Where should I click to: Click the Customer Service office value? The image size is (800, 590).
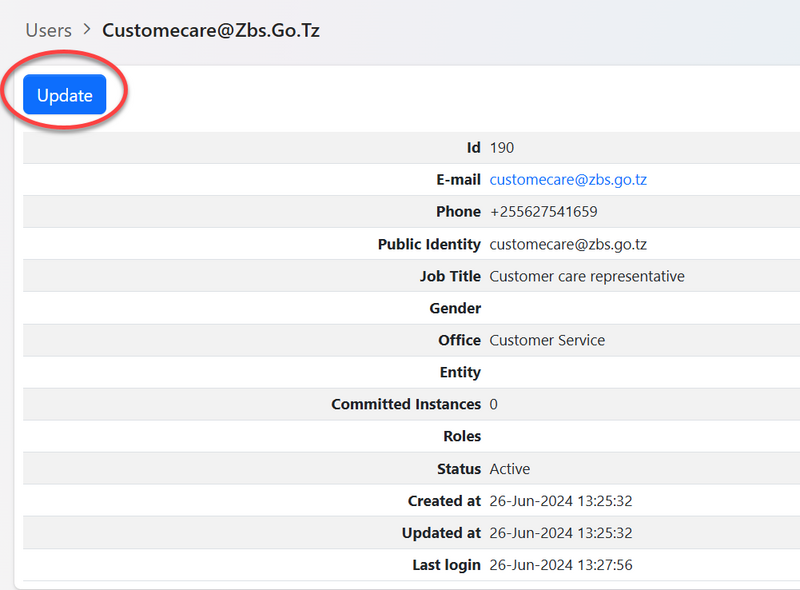547,340
